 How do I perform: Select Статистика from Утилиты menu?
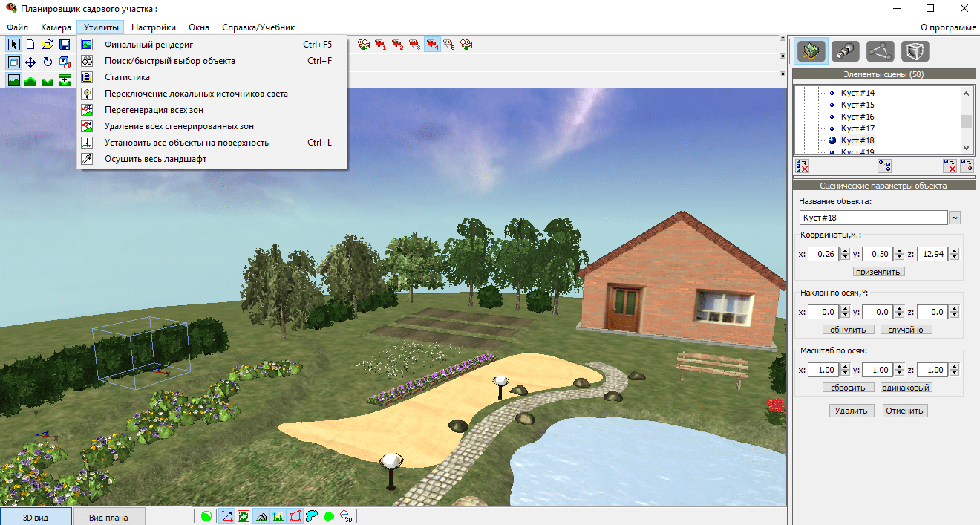(x=212, y=77)
